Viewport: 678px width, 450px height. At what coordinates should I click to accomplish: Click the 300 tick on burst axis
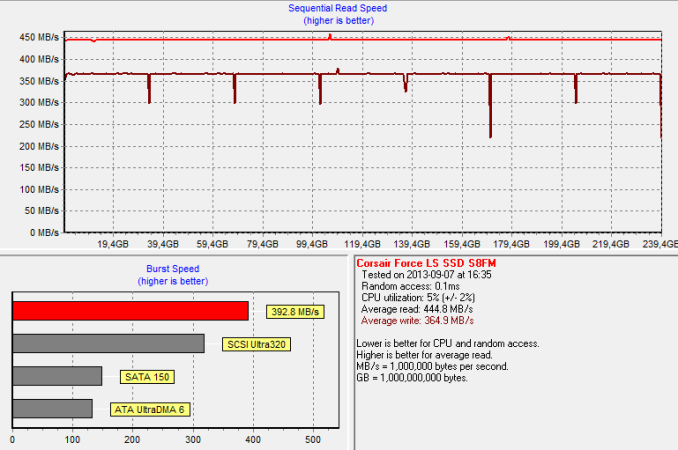pyautogui.click(x=193, y=440)
